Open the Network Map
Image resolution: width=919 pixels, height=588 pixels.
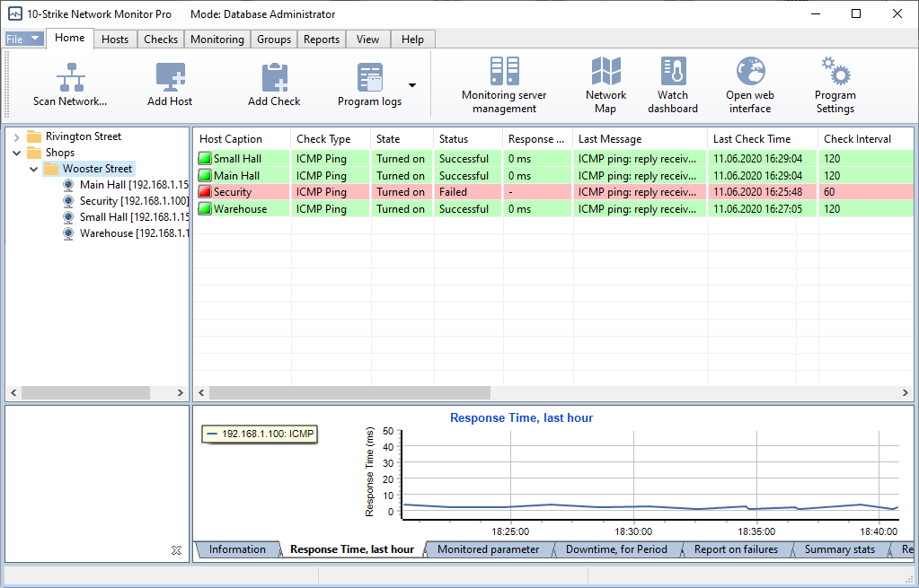(606, 85)
